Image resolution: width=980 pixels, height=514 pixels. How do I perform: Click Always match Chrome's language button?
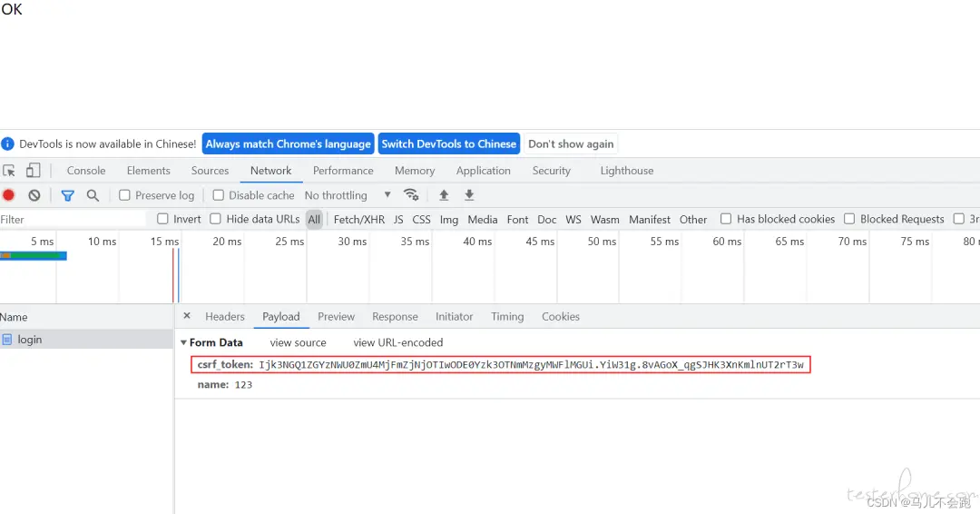(x=289, y=143)
